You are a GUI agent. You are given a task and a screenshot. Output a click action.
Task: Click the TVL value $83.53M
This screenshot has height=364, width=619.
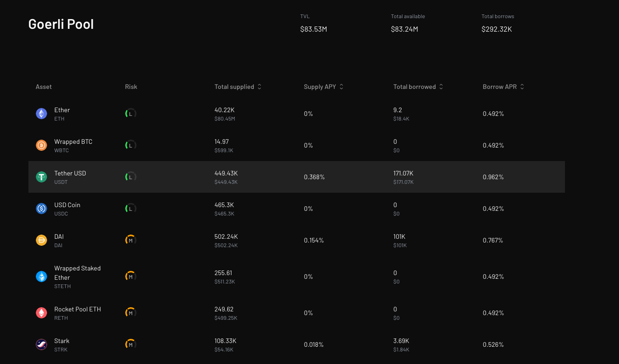point(313,29)
